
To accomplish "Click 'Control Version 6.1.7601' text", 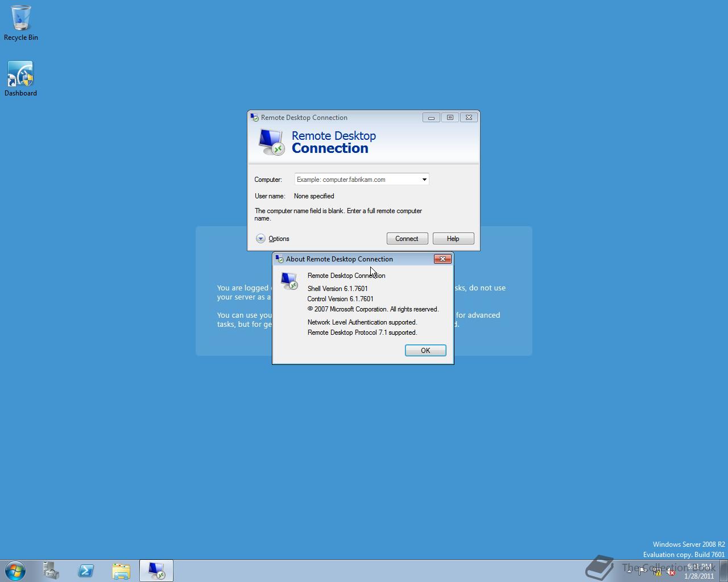I will click(x=341, y=299).
